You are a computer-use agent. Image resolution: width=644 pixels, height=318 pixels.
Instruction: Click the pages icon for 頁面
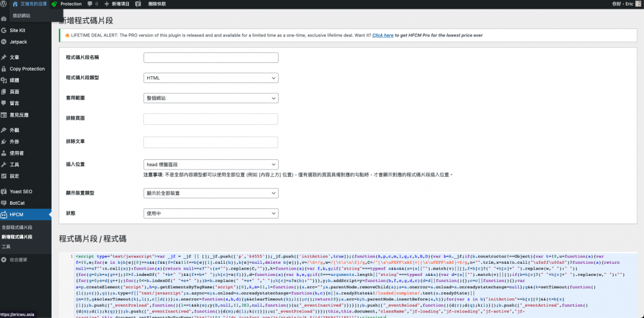[4, 92]
